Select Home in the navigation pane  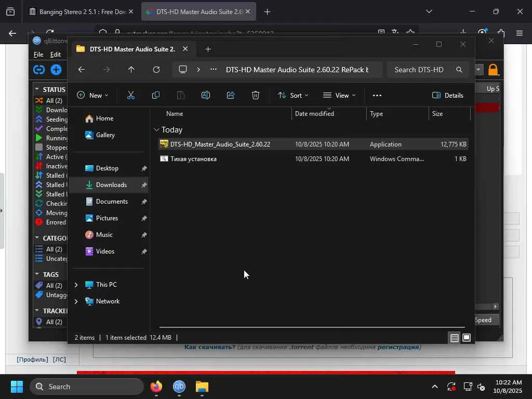[109, 118]
